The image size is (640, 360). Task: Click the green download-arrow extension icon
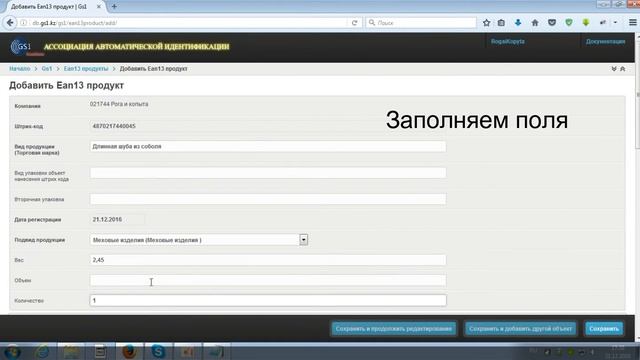coord(586,23)
